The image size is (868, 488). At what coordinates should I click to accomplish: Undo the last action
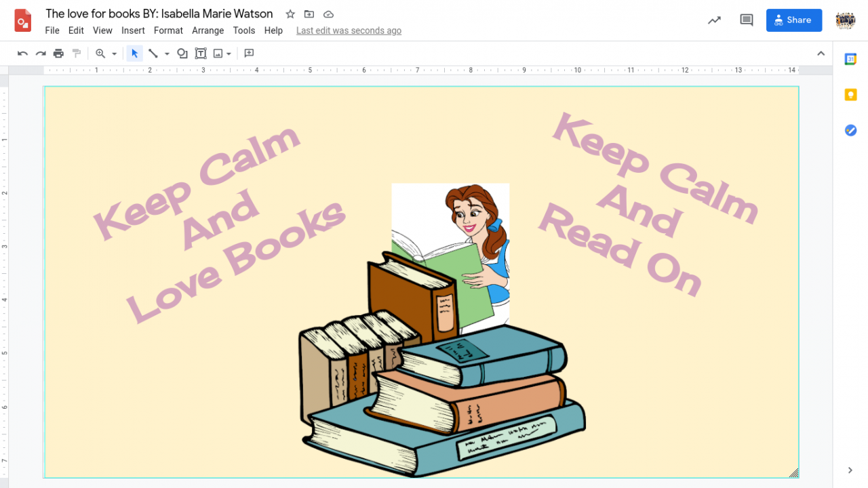[22, 54]
